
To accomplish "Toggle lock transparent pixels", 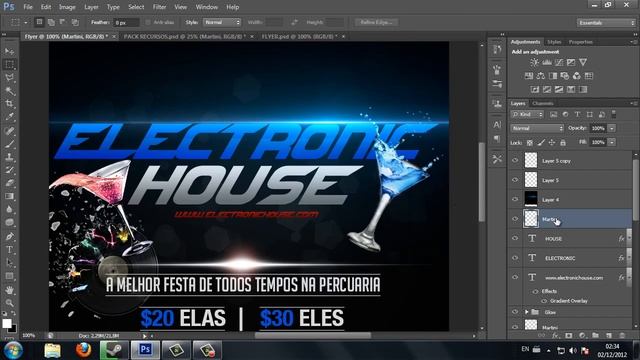I will coord(530,142).
